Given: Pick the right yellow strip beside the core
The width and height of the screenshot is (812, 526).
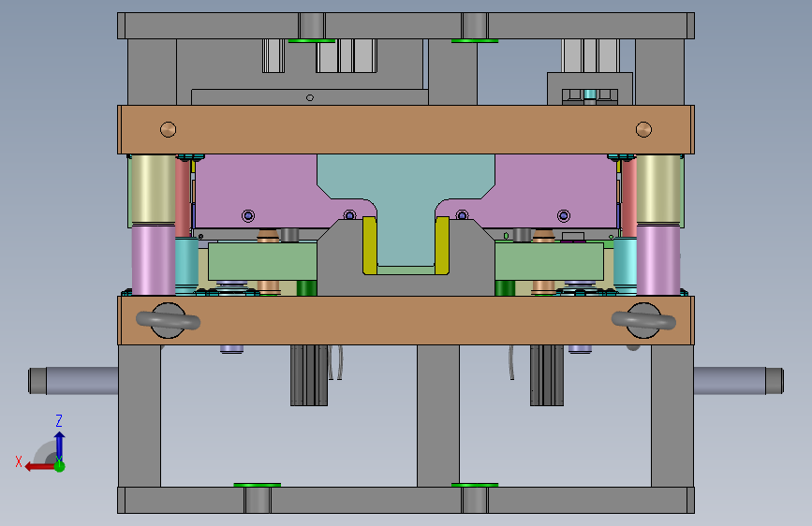Looking at the screenshot, I should 442,245.
